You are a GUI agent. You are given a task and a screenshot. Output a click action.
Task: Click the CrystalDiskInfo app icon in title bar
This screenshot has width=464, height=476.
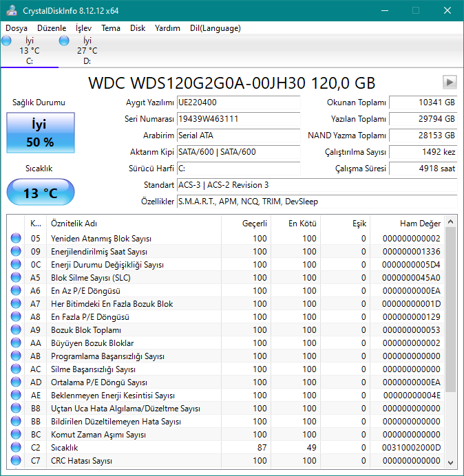pyautogui.click(x=12, y=10)
